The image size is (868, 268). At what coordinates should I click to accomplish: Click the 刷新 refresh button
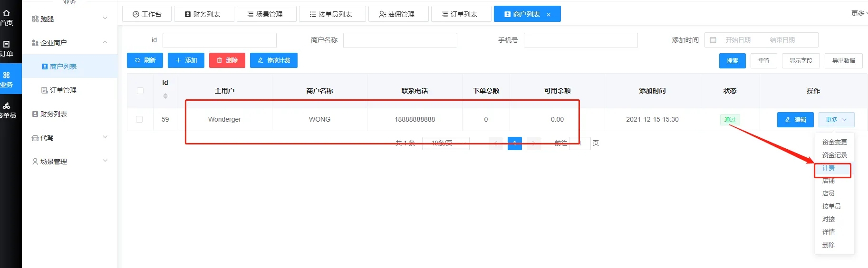coord(145,60)
